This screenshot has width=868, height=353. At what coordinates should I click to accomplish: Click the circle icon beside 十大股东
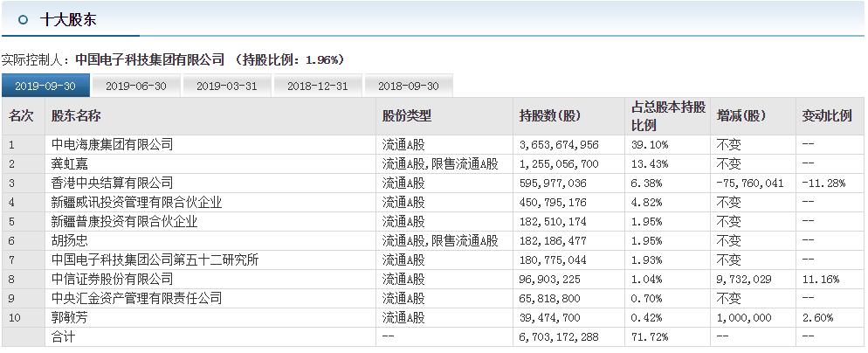(23, 20)
